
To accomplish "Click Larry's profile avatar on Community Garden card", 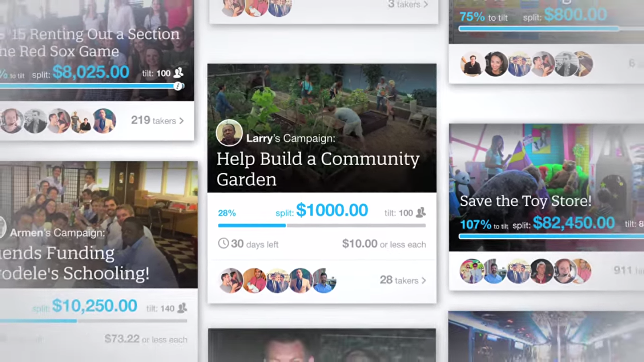I will click(x=229, y=133).
